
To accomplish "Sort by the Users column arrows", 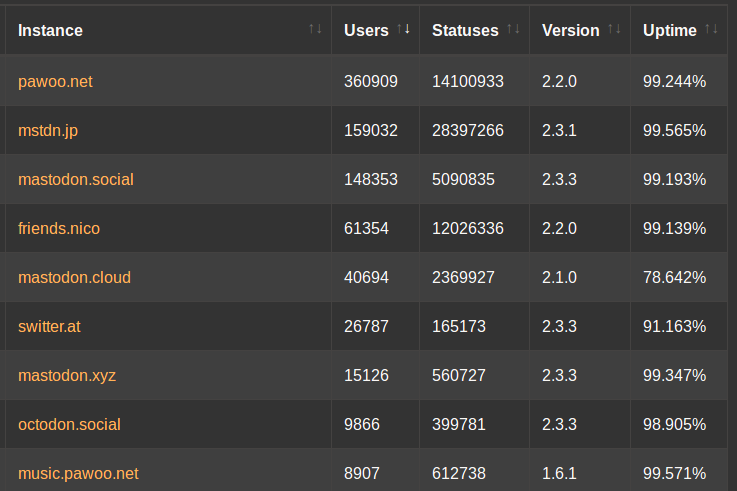I will pos(403,29).
